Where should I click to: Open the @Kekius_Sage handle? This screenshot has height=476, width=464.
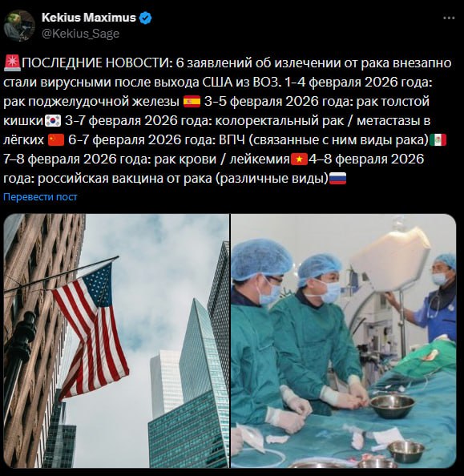[80, 34]
